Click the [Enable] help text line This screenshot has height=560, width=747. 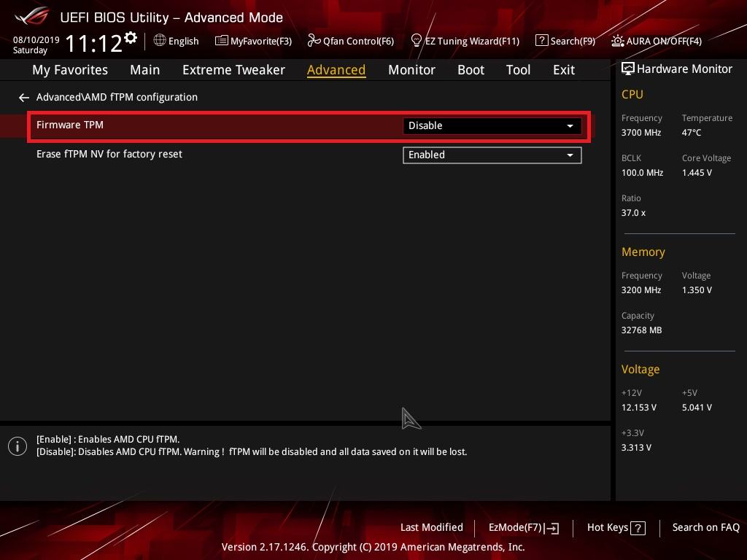click(108, 439)
